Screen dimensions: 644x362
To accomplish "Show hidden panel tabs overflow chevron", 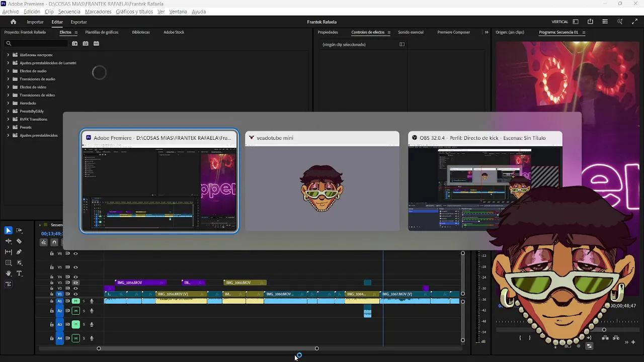I will tap(487, 32).
